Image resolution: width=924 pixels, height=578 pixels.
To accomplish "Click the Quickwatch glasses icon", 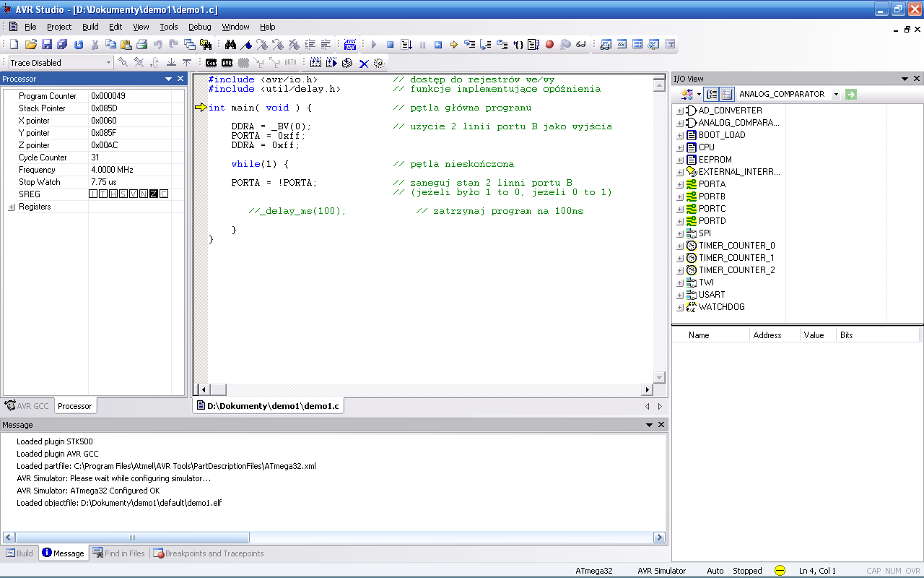I will (x=580, y=45).
